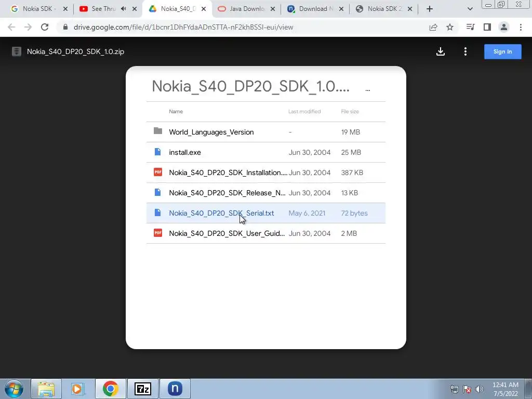Image resolution: width=532 pixels, height=399 pixels.
Task: Click the address bar URL
Action: coord(183,27)
